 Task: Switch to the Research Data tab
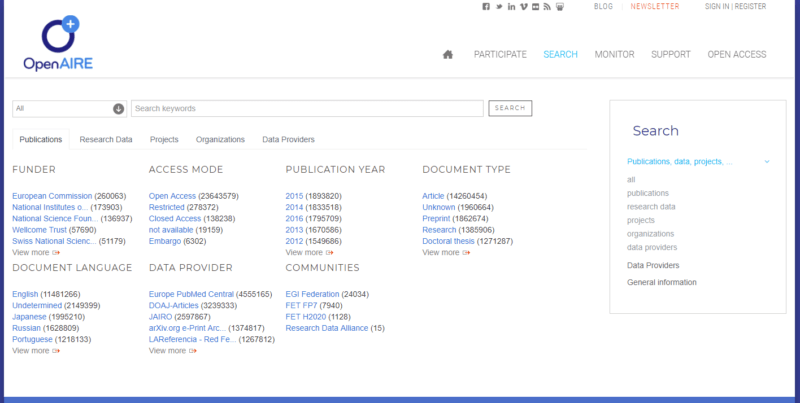click(x=106, y=139)
